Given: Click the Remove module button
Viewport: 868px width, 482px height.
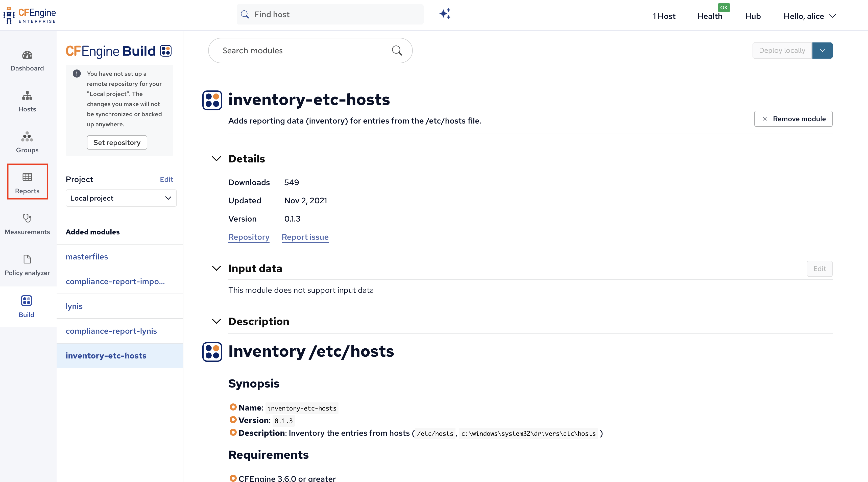Looking at the screenshot, I should point(793,119).
